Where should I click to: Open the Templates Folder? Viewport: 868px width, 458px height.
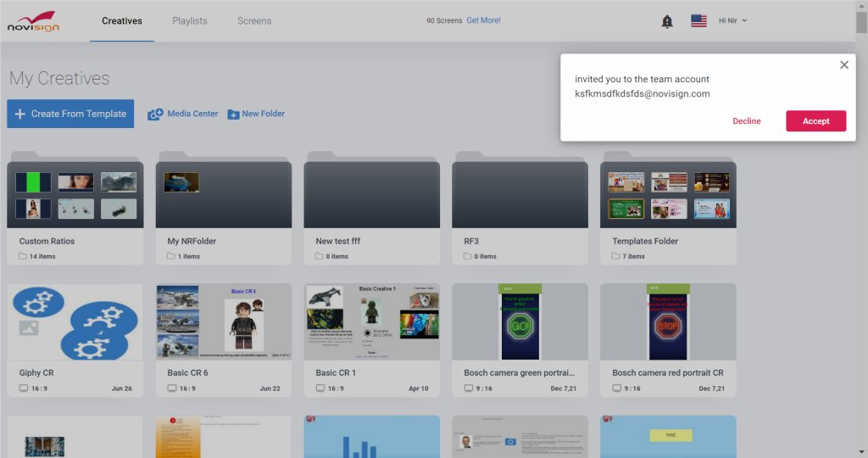[668, 208]
